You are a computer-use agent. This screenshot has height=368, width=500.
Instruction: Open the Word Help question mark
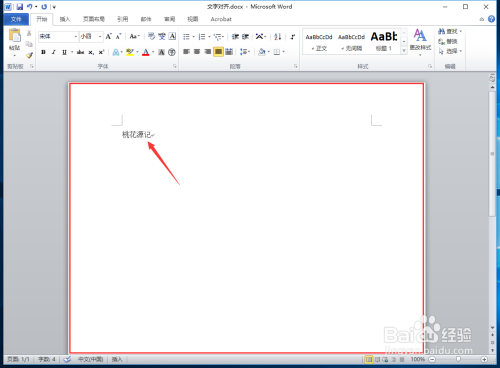click(x=491, y=19)
